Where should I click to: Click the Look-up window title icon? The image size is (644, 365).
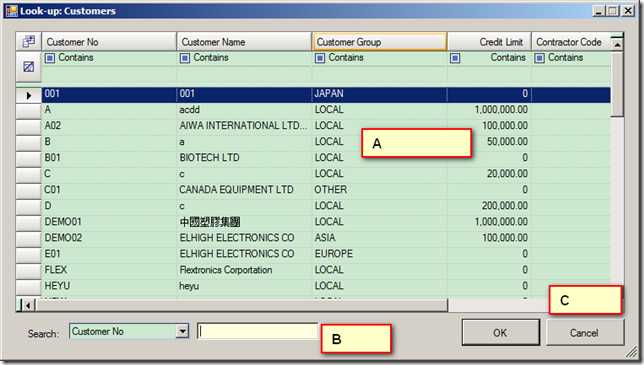11,11
